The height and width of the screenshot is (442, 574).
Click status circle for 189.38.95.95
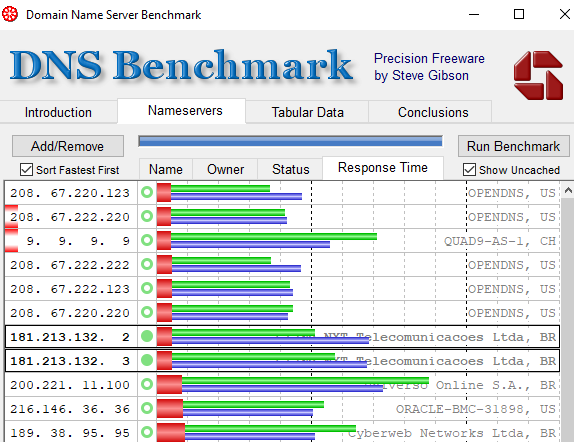(147, 432)
